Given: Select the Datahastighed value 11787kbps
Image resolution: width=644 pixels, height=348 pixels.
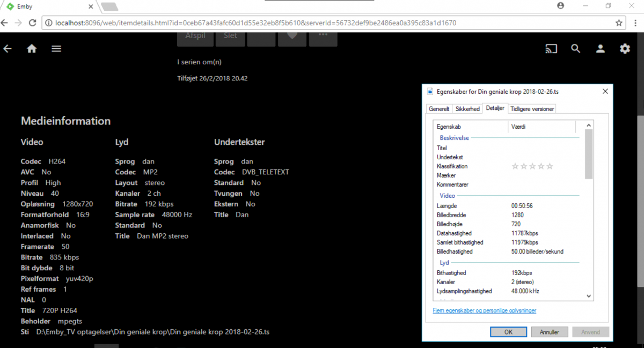Looking at the screenshot, I should click(524, 233).
